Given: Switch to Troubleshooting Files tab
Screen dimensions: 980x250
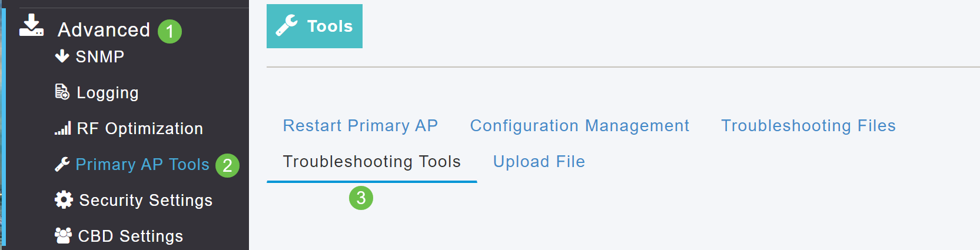Looking at the screenshot, I should tap(808, 125).
